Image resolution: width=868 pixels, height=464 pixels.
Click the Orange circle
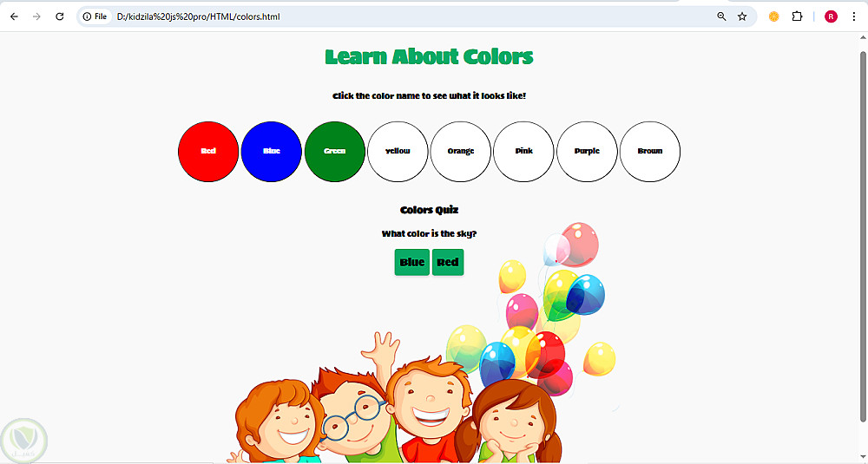[x=461, y=152]
